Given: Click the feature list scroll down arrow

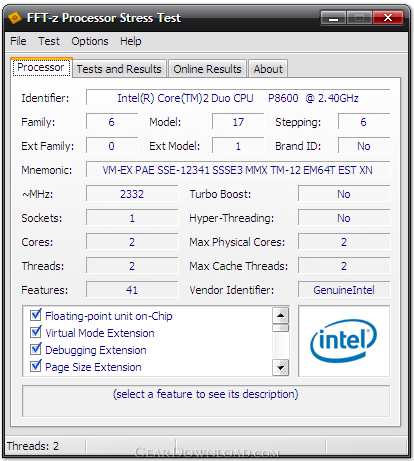Looking at the screenshot, I should point(280,368).
